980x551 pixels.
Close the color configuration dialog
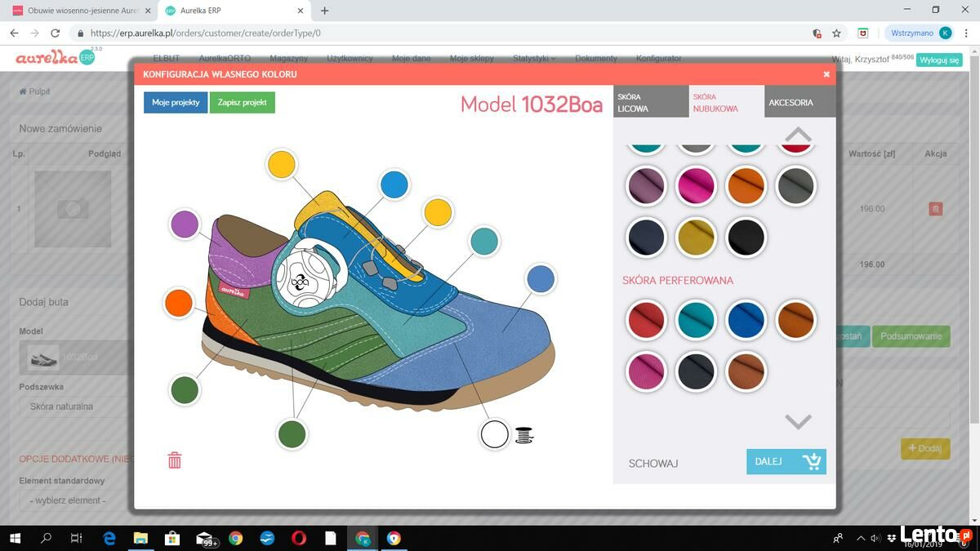[x=826, y=74]
